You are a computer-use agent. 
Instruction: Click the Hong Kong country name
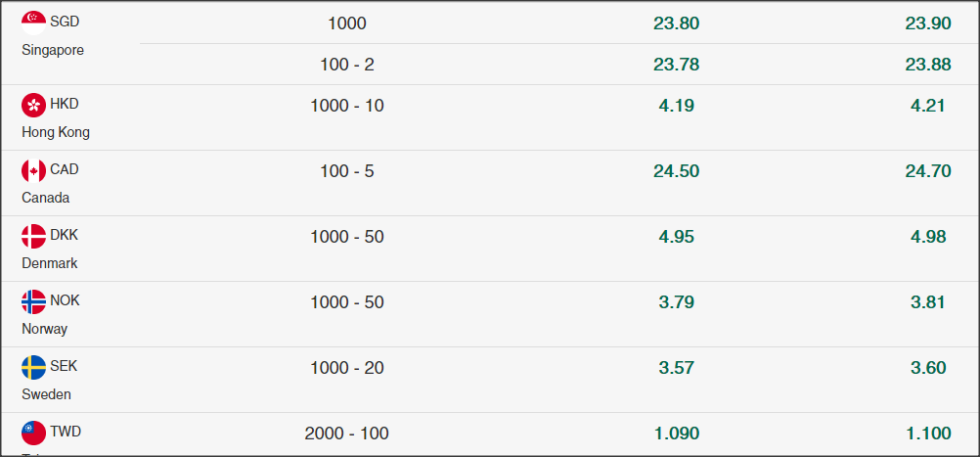pos(56,132)
